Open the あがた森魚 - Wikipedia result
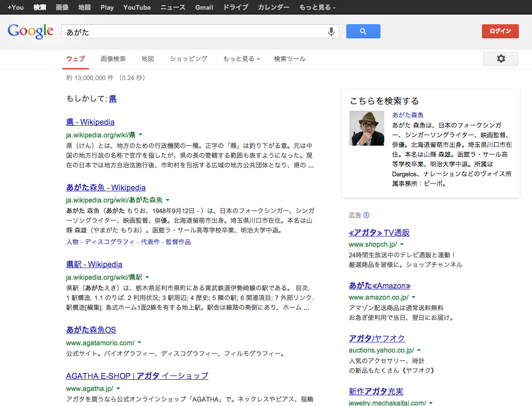Viewport: 532px width, 406px height. (106, 187)
